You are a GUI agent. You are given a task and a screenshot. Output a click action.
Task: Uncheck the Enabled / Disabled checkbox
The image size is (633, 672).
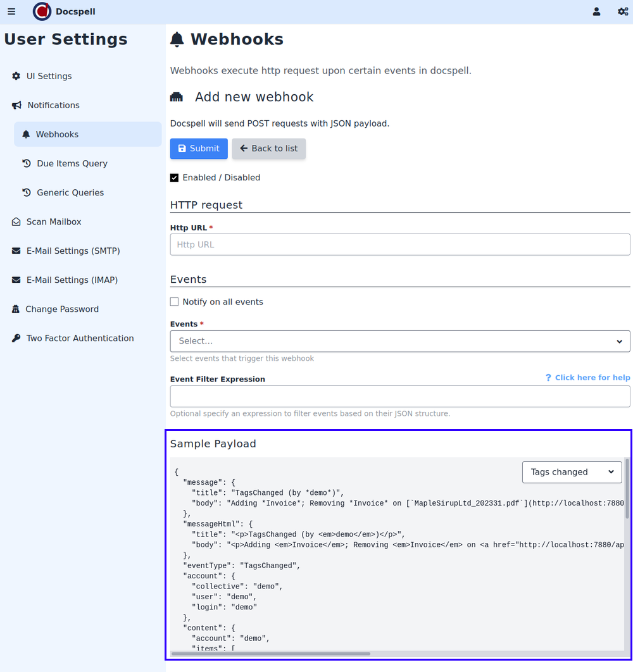[x=175, y=178]
